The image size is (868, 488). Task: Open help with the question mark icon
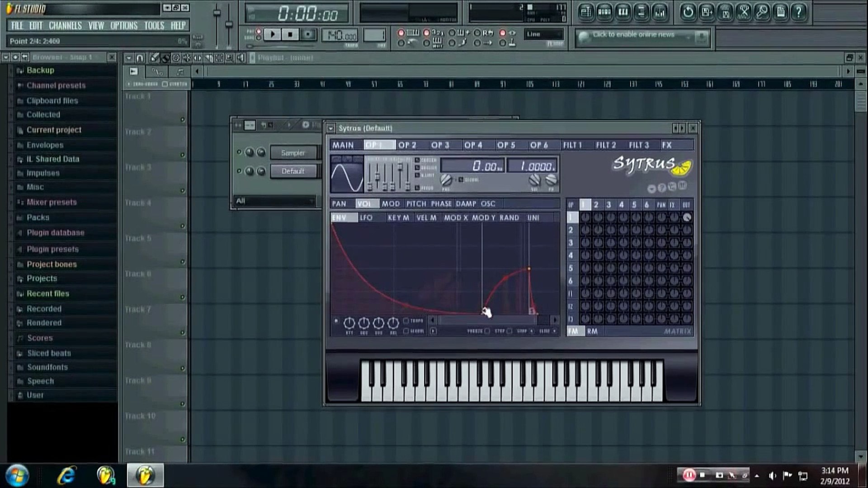(799, 12)
